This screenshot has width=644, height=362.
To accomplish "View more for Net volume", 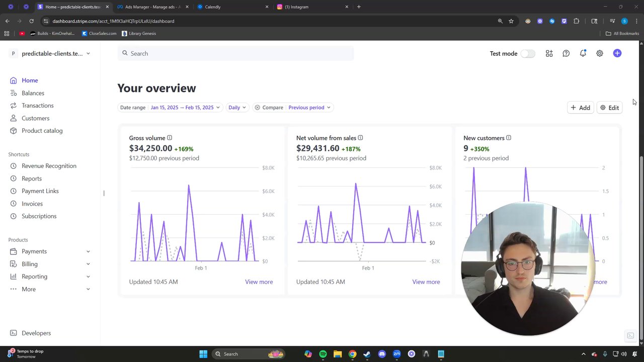I will 426,282.
